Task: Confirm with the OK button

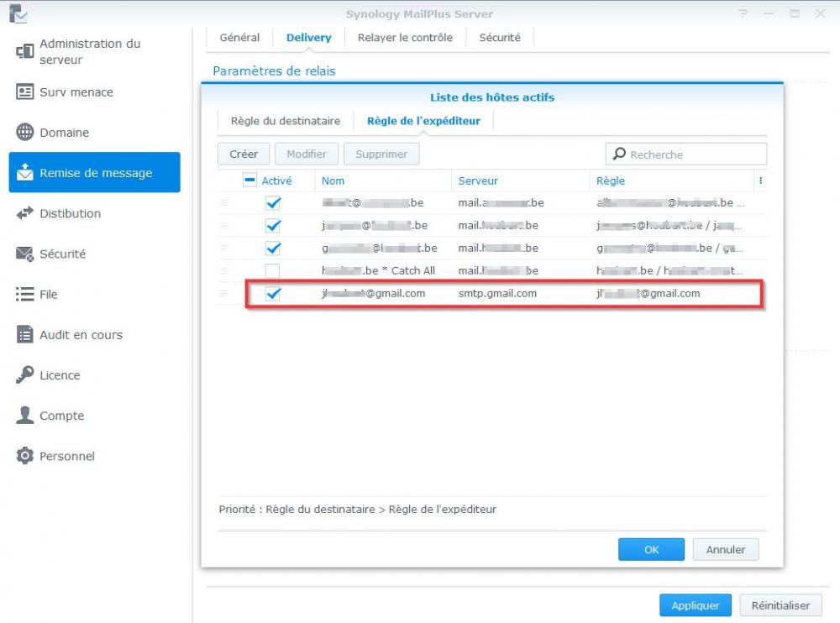Action: point(652,550)
